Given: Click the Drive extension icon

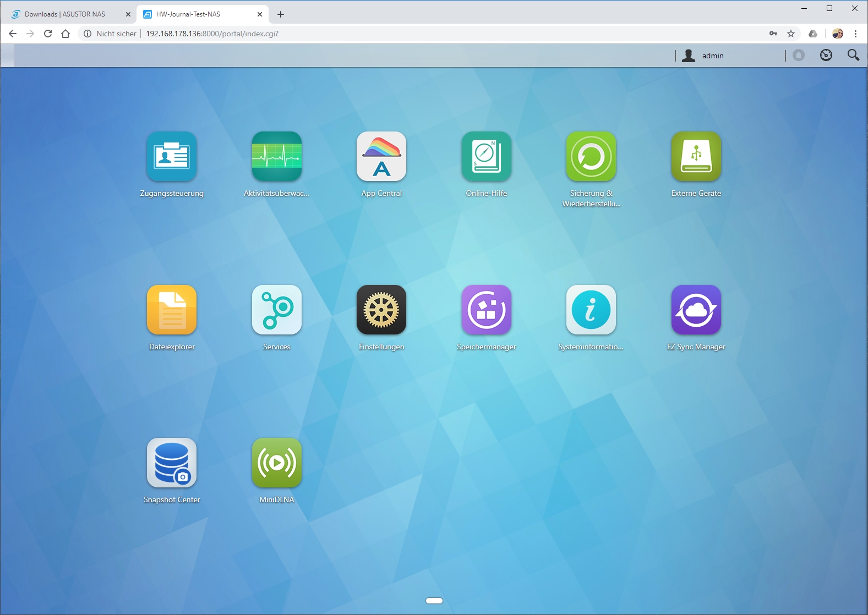Looking at the screenshot, I should click(x=813, y=34).
